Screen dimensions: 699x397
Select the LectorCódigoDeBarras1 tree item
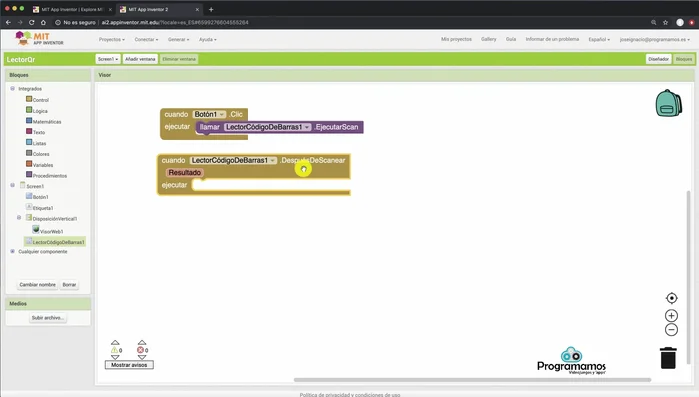click(x=55, y=242)
